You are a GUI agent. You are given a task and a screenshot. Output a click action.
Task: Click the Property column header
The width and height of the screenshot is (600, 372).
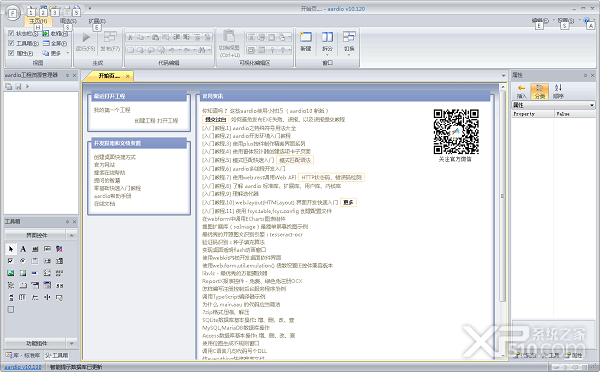point(532,114)
